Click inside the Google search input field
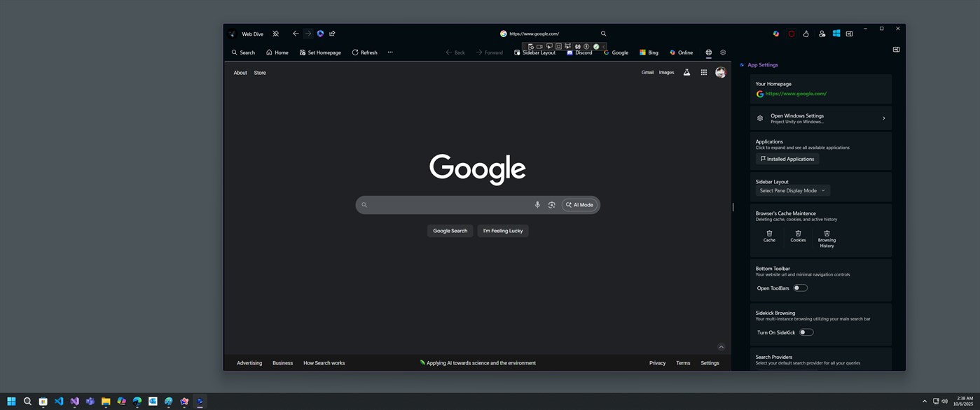This screenshot has height=410, width=980. [x=448, y=204]
